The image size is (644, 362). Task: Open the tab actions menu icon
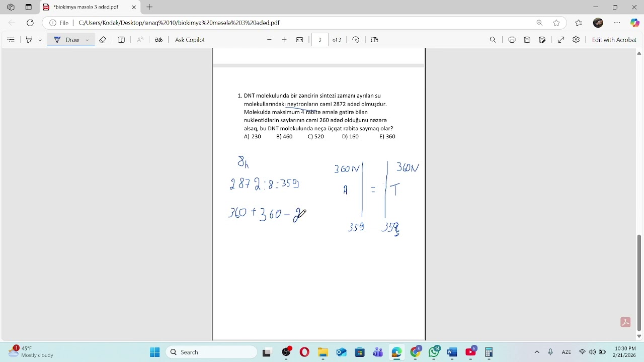pos(28,7)
